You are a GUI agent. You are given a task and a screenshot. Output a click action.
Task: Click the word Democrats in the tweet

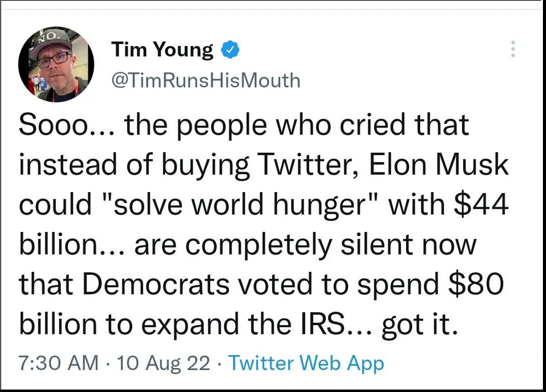[155, 284]
